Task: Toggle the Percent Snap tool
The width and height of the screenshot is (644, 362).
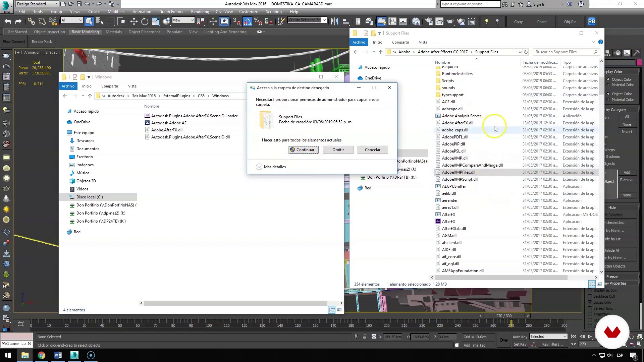Action: tap(258, 21)
